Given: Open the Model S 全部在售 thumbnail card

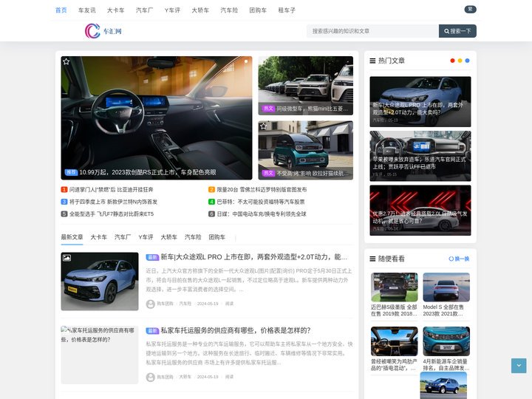Looking at the screenshot, I should (446, 295).
